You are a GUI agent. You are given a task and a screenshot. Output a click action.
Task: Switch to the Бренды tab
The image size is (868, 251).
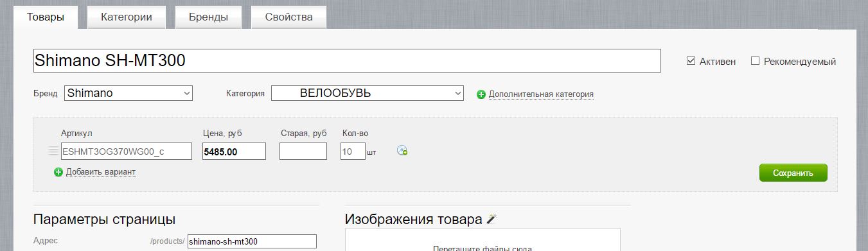pyautogui.click(x=208, y=17)
